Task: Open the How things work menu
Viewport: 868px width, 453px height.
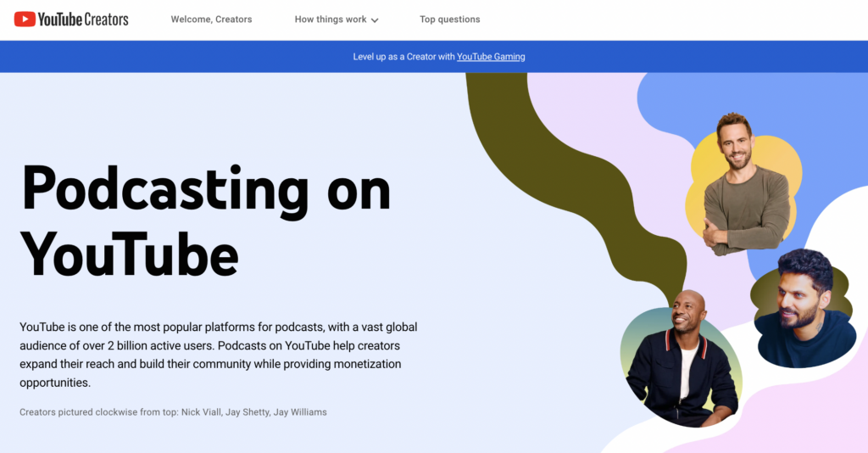Action: pos(331,20)
